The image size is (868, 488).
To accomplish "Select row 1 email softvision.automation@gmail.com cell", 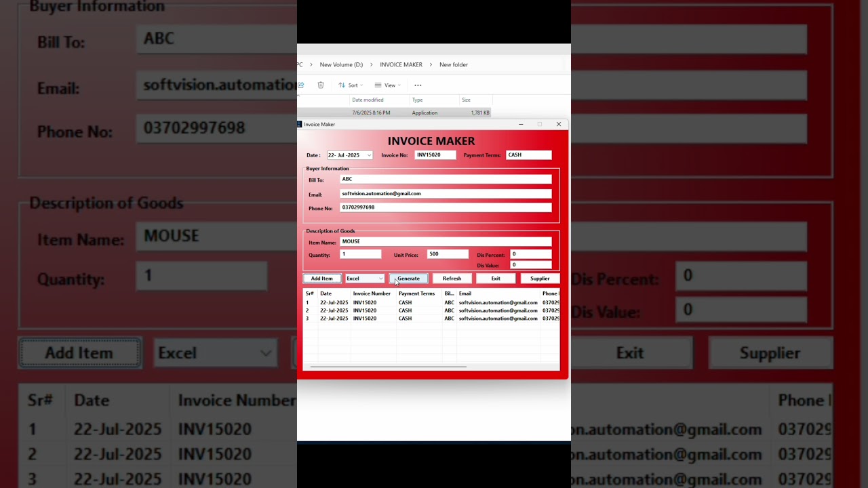I will 498,303.
